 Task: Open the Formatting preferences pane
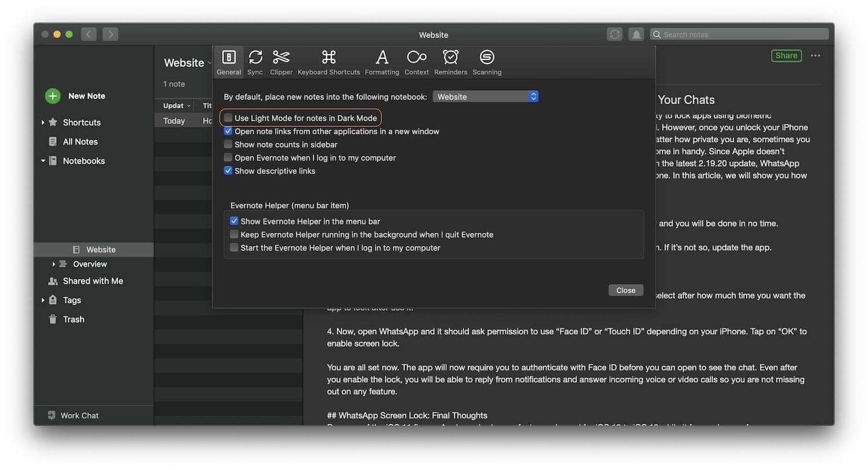pos(382,62)
